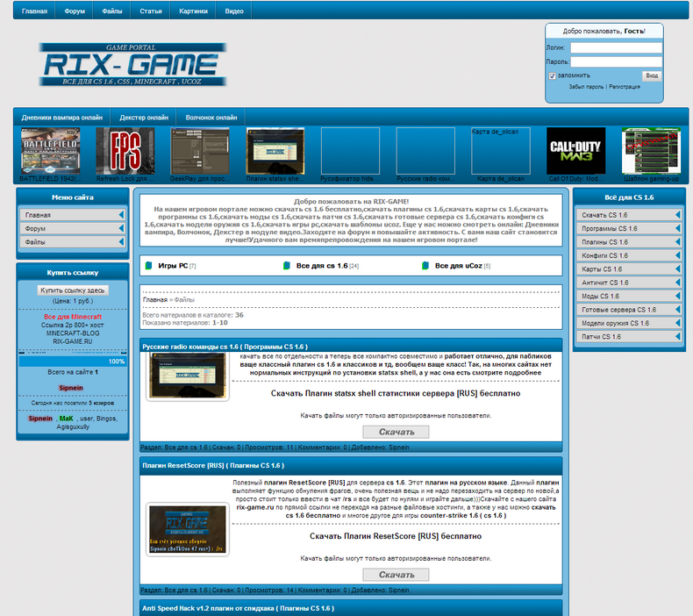Open the Главная top navigation item
The image size is (693, 616).
(34, 11)
